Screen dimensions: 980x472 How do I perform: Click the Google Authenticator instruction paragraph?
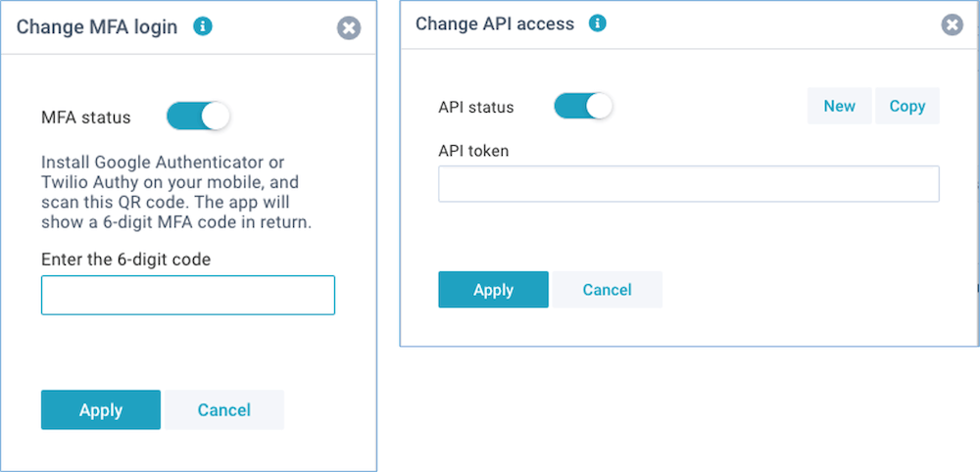click(x=176, y=193)
